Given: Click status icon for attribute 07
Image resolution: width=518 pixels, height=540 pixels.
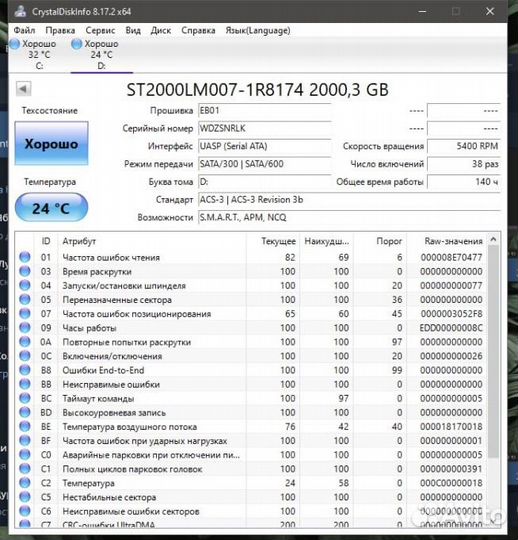Looking at the screenshot, I should tap(25, 314).
